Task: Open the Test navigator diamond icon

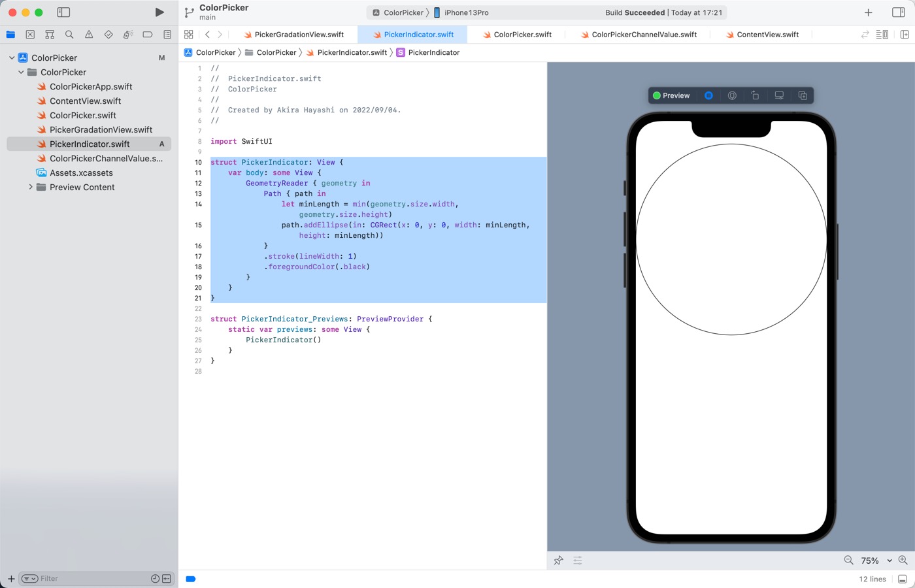Action: point(108,35)
